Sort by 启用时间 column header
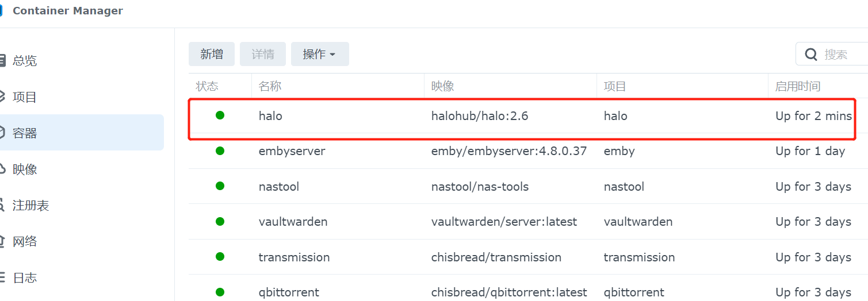The width and height of the screenshot is (868, 301). (798, 86)
